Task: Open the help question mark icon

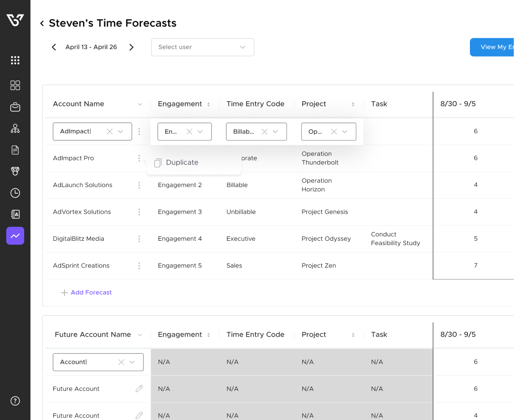Action: pyautogui.click(x=15, y=401)
